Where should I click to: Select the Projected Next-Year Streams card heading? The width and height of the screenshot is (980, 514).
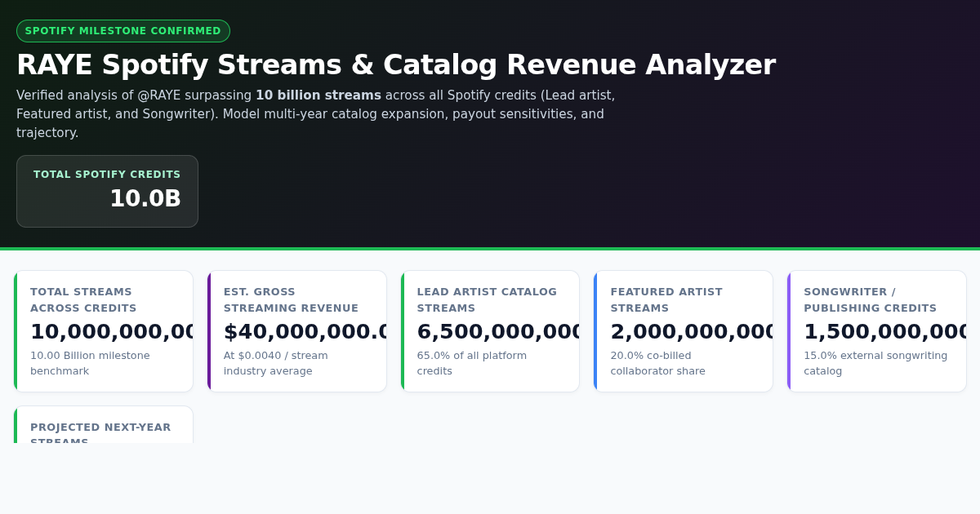pyautogui.click(x=100, y=432)
